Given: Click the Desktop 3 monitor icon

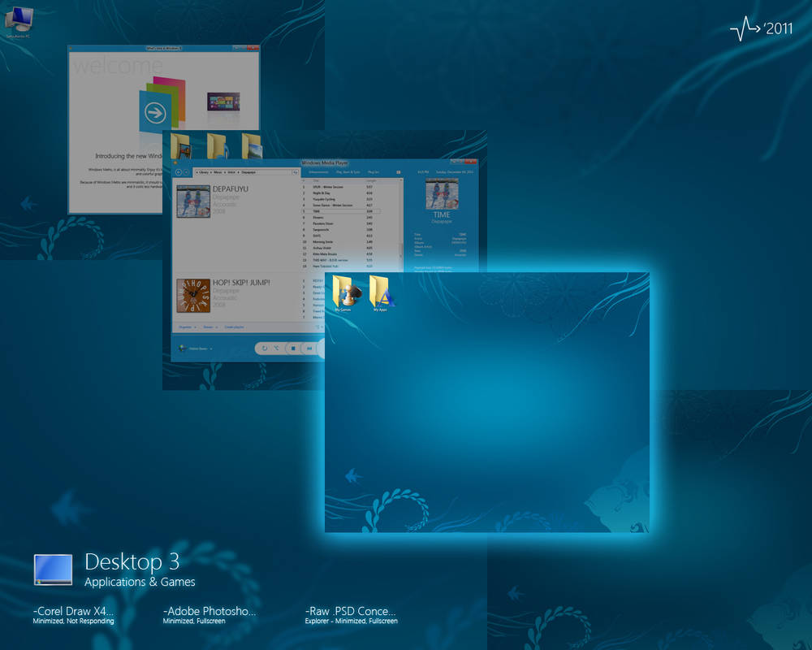Looking at the screenshot, I should click(x=53, y=570).
